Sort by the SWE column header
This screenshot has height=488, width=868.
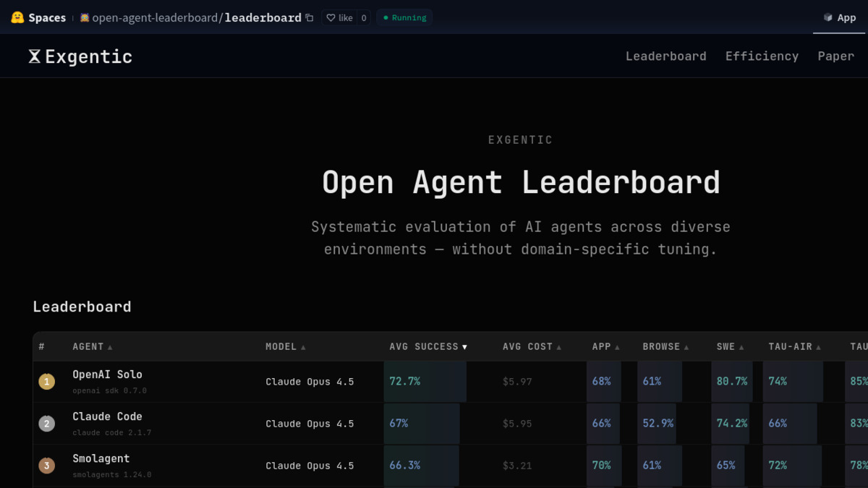click(731, 347)
